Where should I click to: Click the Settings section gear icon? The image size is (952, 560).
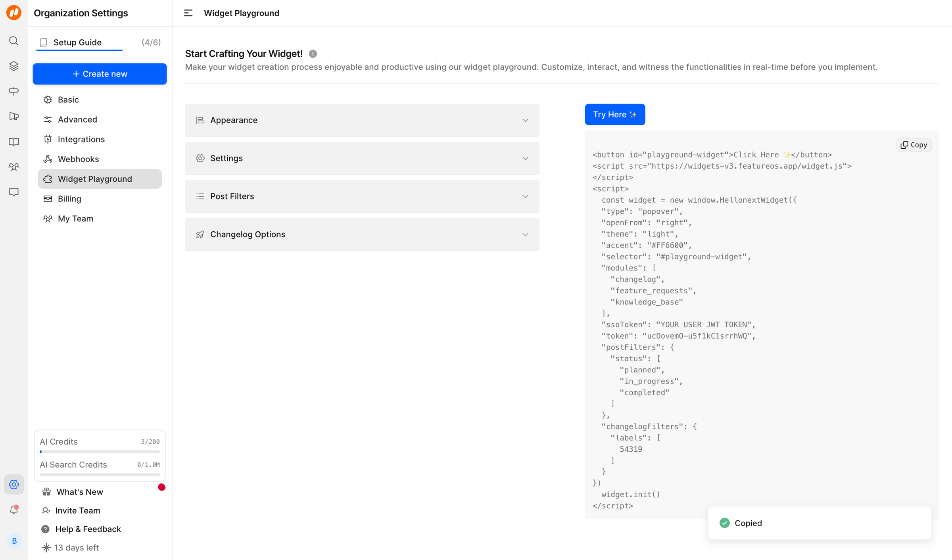point(200,158)
